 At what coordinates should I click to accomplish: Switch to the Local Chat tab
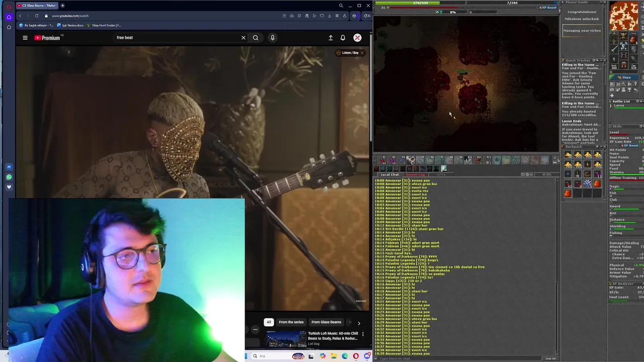click(x=389, y=174)
